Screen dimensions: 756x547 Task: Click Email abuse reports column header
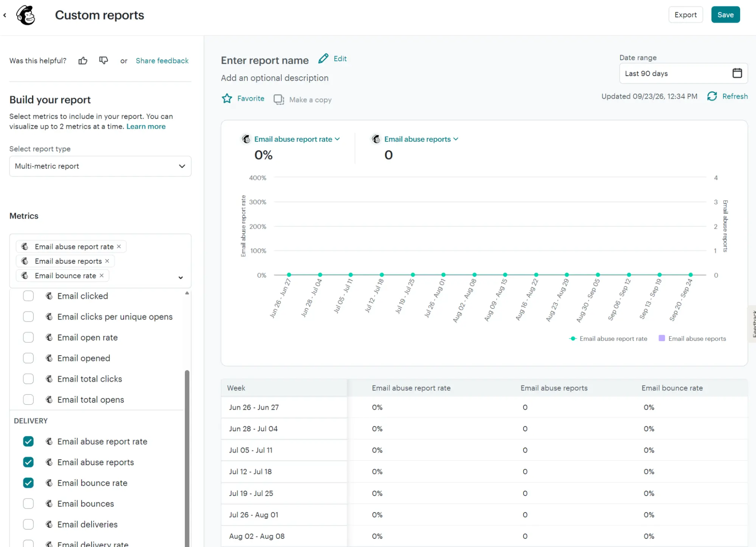554,388
